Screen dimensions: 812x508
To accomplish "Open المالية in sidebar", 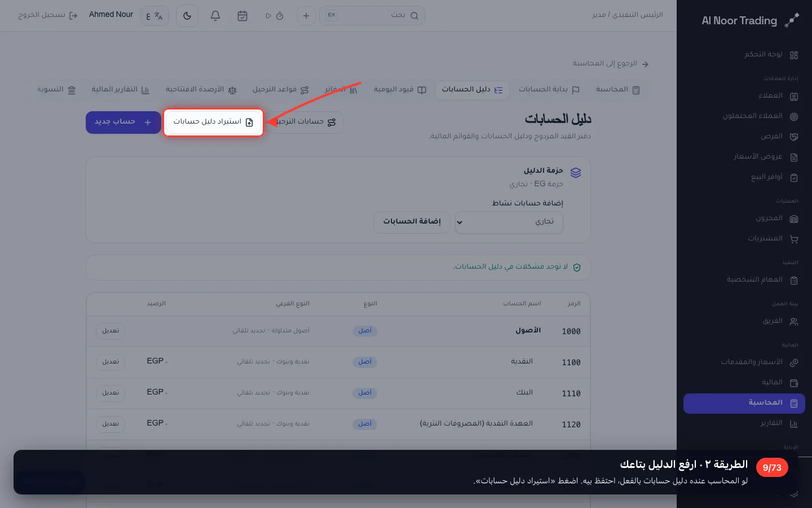I will (x=744, y=383).
